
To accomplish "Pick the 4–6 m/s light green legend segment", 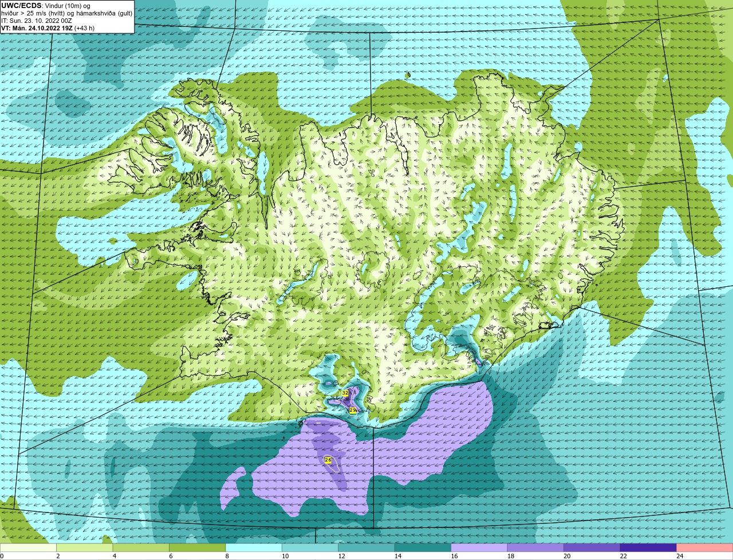I will pos(141,547).
